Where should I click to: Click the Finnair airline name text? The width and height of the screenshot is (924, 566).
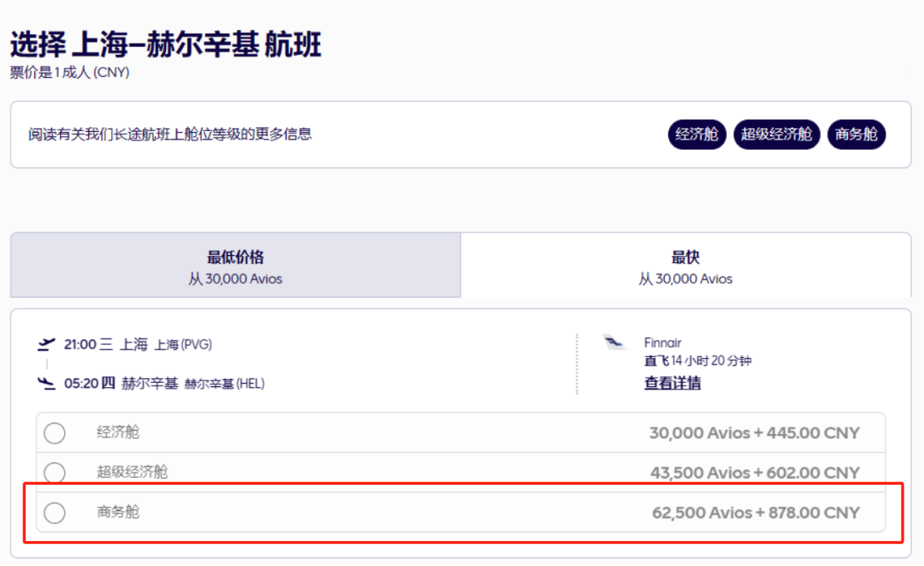tap(662, 343)
